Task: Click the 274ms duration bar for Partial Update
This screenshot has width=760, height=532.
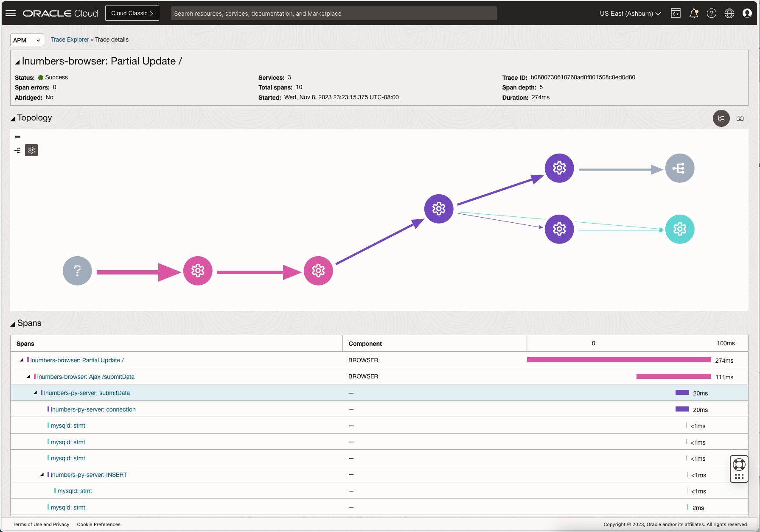Action: pos(618,360)
